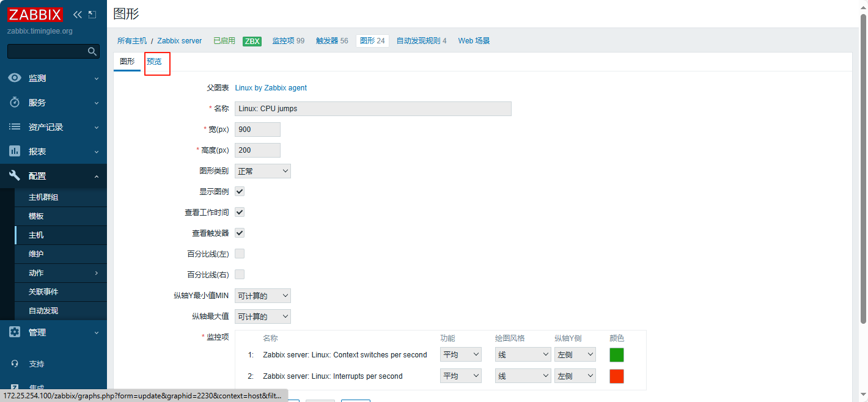Viewport: 868px width, 402px height.
Task: Enable 百分比线(左) checkbox
Action: point(240,254)
